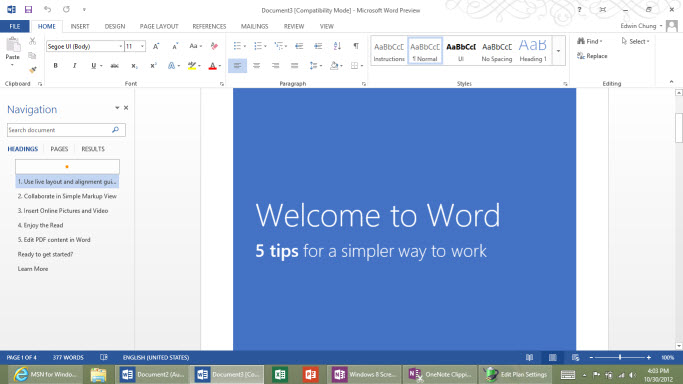Switch to the DESIGN tab

[115, 26]
